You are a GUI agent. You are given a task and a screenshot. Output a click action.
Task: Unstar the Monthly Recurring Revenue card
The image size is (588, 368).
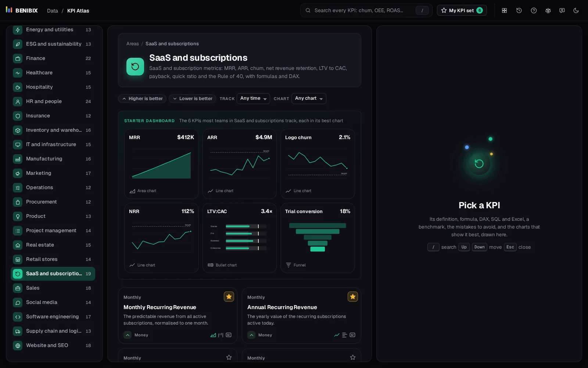(229, 297)
